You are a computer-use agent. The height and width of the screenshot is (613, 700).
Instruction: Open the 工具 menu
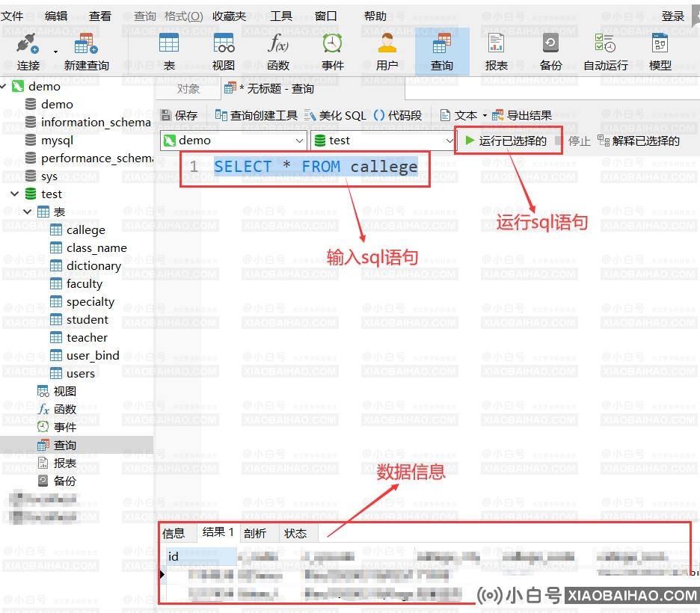tap(281, 16)
